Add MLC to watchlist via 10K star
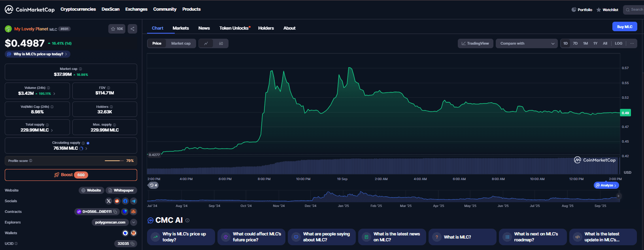This screenshot has width=644, height=250. pyautogui.click(x=117, y=29)
